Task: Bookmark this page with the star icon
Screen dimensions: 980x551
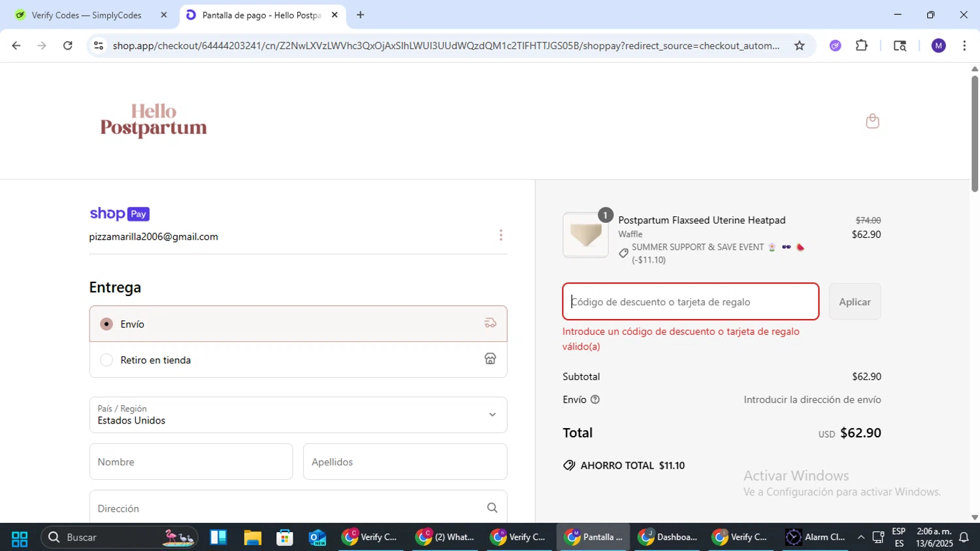Action: point(799,45)
